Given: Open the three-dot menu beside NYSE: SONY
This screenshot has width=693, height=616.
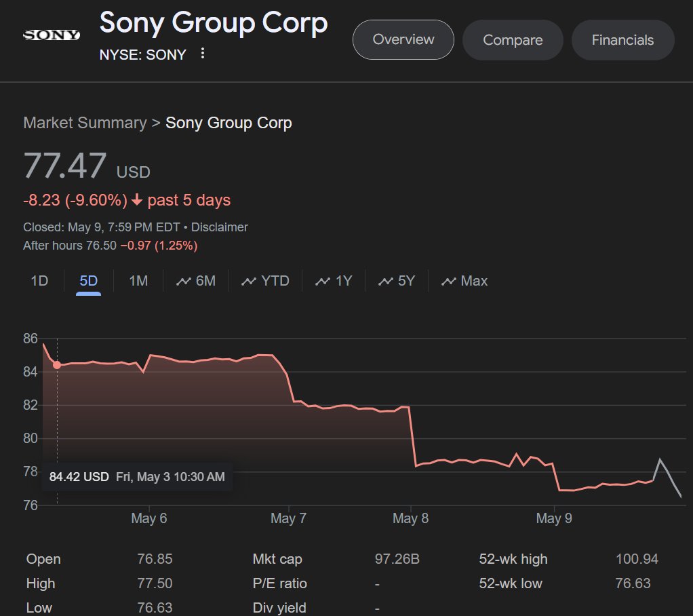Looking at the screenshot, I should click(x=203, y=54).
